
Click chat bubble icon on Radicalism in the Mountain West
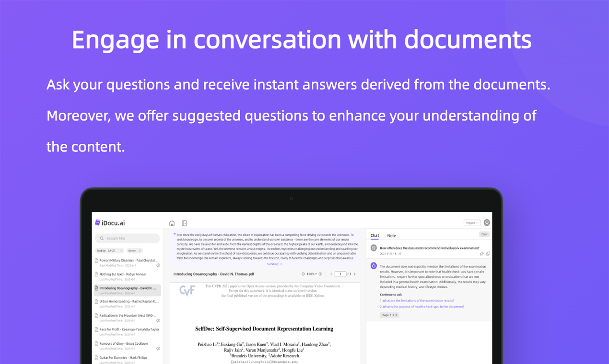pyautogui.click(x=158, y=320)
